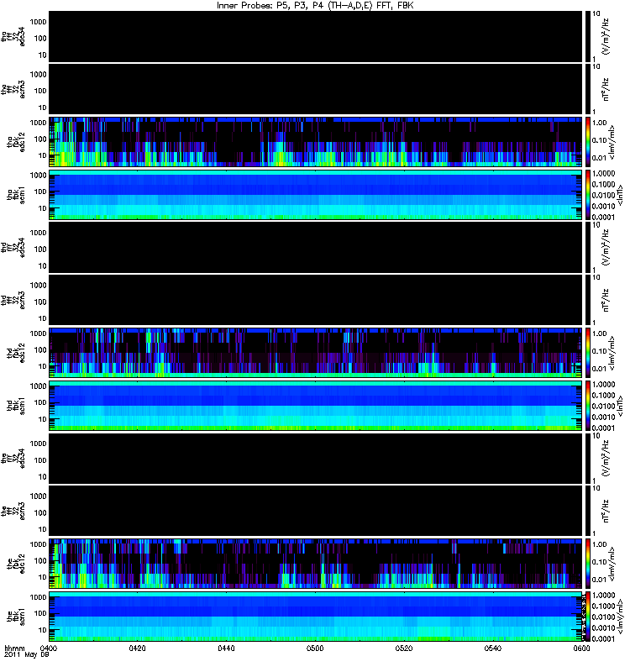Click the 'tha fbk edc12' y-axis label
This screenshot has height=672, width=630.
[16, 142]
